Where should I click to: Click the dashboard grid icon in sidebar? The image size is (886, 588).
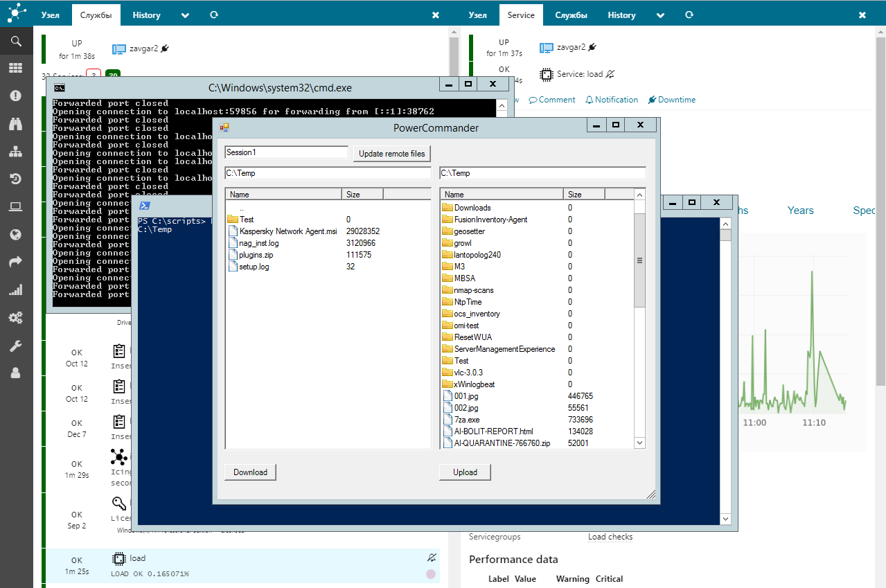click(15, 68)
